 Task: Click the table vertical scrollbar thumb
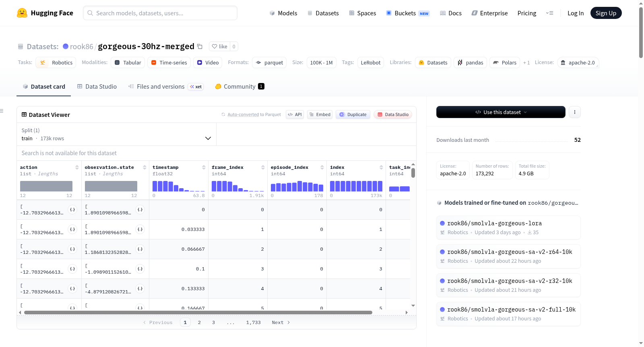pos(413,173)
